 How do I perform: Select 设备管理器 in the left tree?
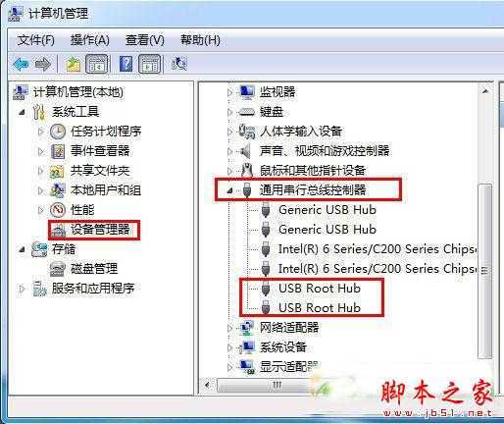tap(100, 230)
